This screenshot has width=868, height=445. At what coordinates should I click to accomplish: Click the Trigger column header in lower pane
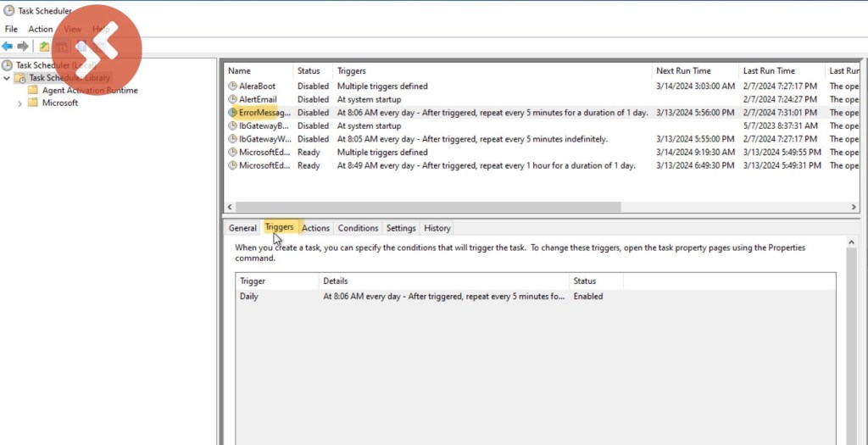[x=277, y=281]
